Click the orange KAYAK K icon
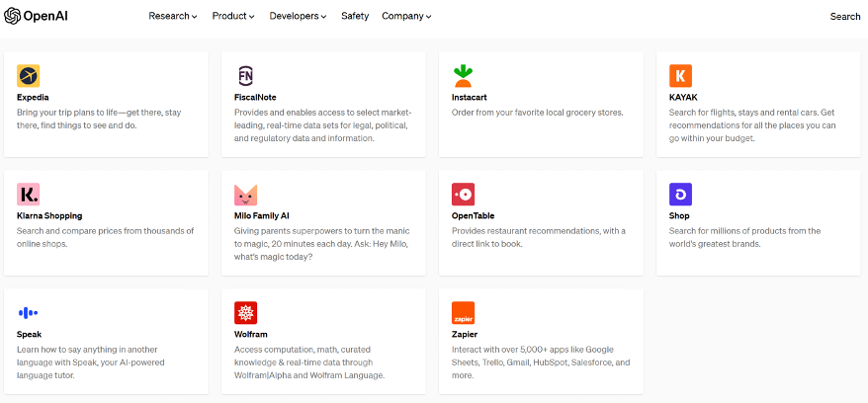The width and height of the screenshot is (868, 403). click(680, 76)
